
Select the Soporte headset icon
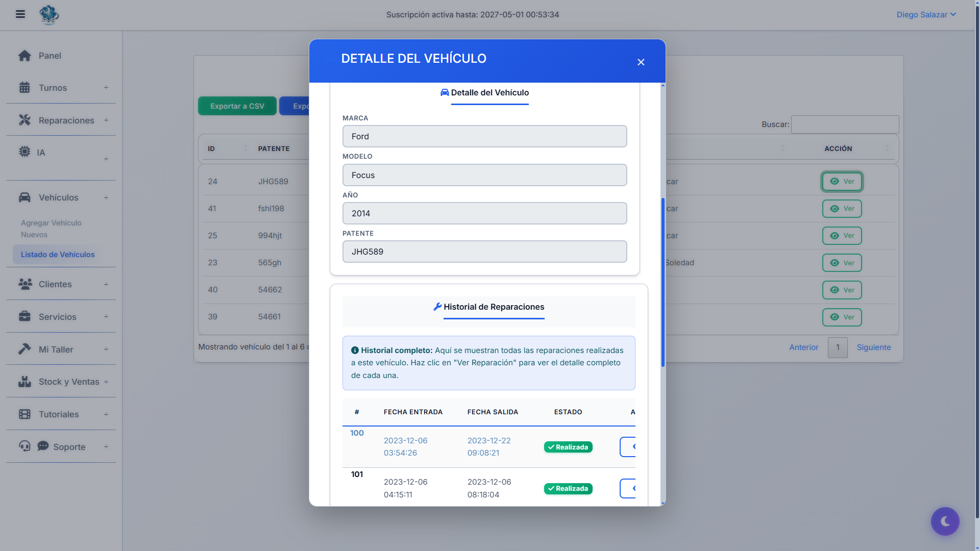point(24,446)
